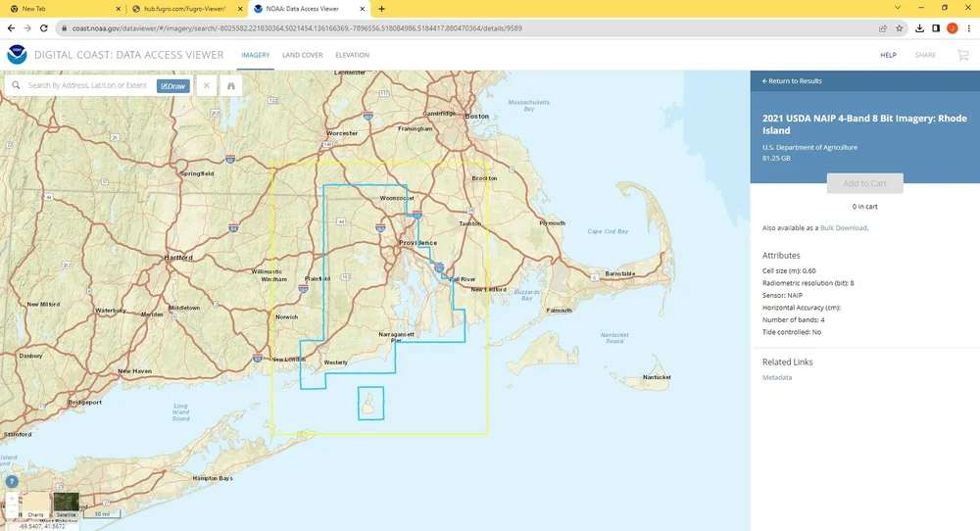The width and height of the screenshot is (980, 531).
Task: Click the 81.25 GB size text
Action: click(x=776, y=158)
